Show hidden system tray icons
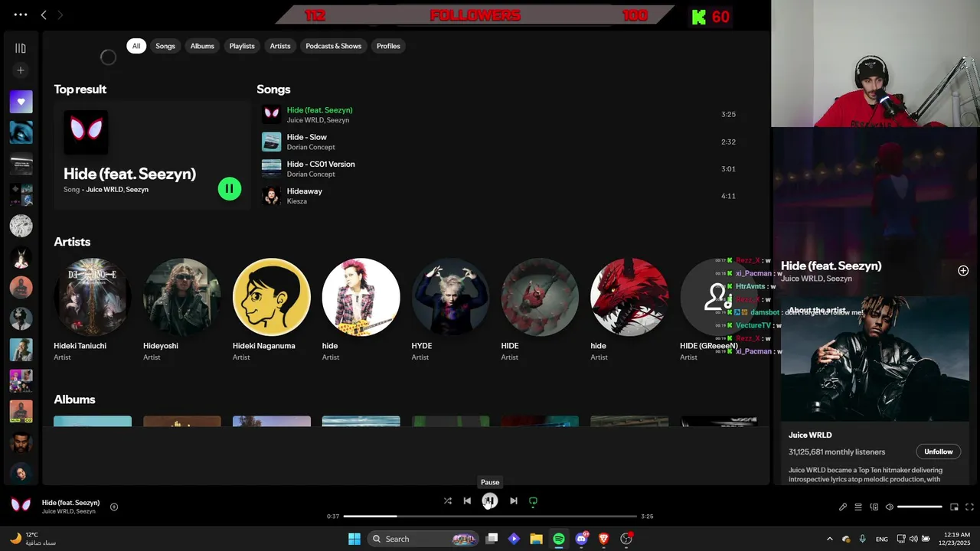Viewport: 980px width, 551px height. tap(830, 539)
